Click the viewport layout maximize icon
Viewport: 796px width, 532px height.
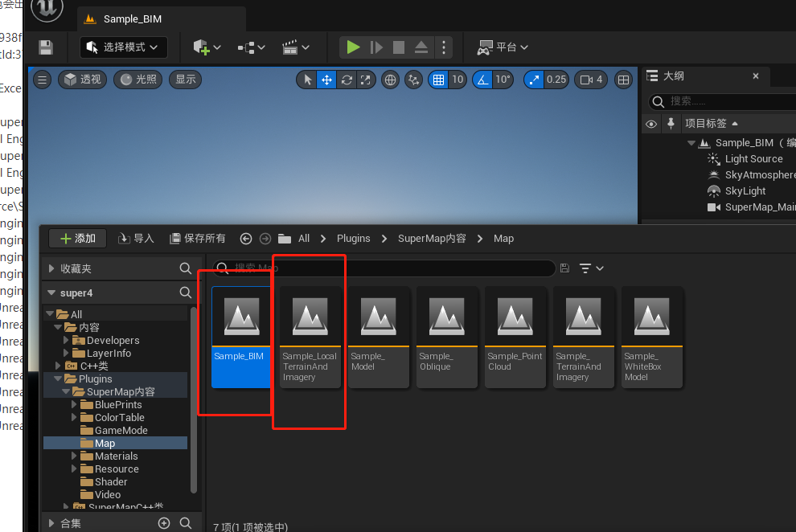(623, 80)
